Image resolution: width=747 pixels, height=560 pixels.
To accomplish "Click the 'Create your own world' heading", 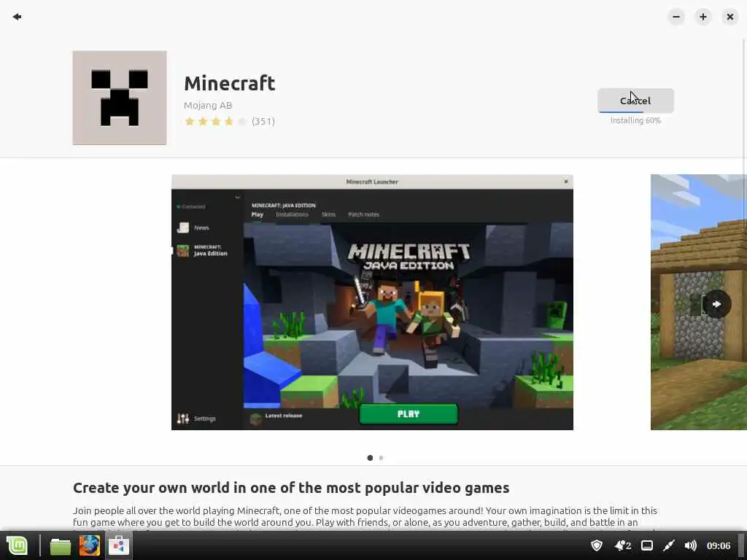I will click(291, 488).
